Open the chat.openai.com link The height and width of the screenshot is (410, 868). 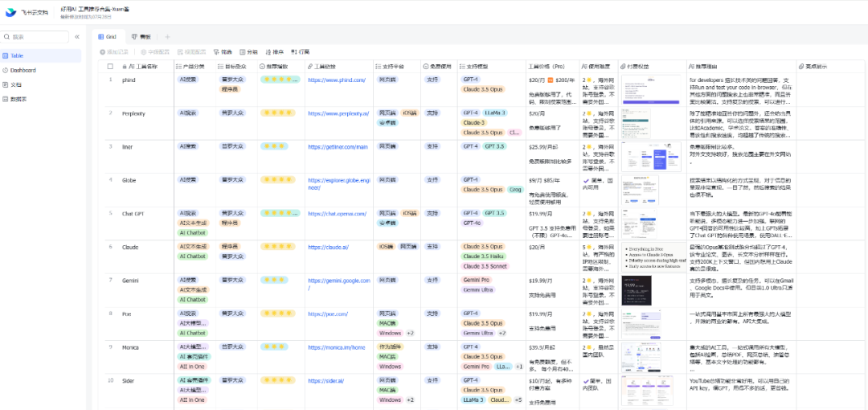pos(337,213)
